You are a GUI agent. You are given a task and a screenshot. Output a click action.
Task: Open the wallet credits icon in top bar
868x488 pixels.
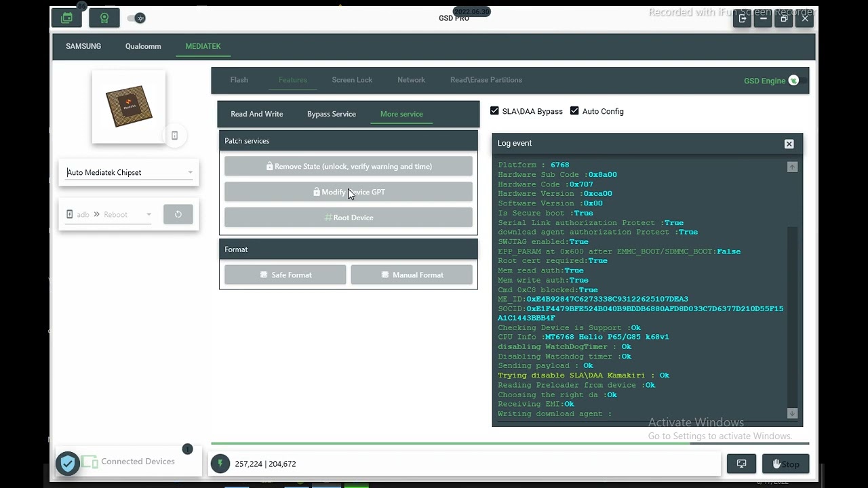point(67,18)
